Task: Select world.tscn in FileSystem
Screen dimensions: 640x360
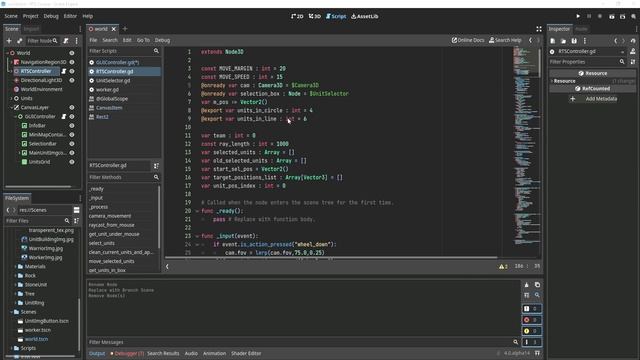Action: point(36,339)
